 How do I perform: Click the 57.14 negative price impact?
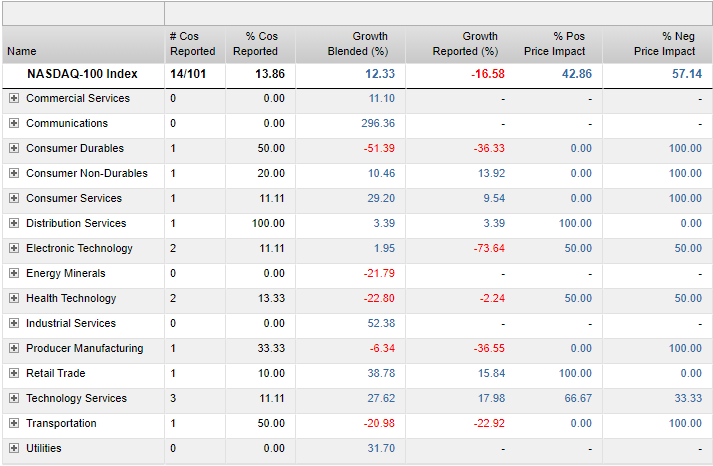(687, 74)
